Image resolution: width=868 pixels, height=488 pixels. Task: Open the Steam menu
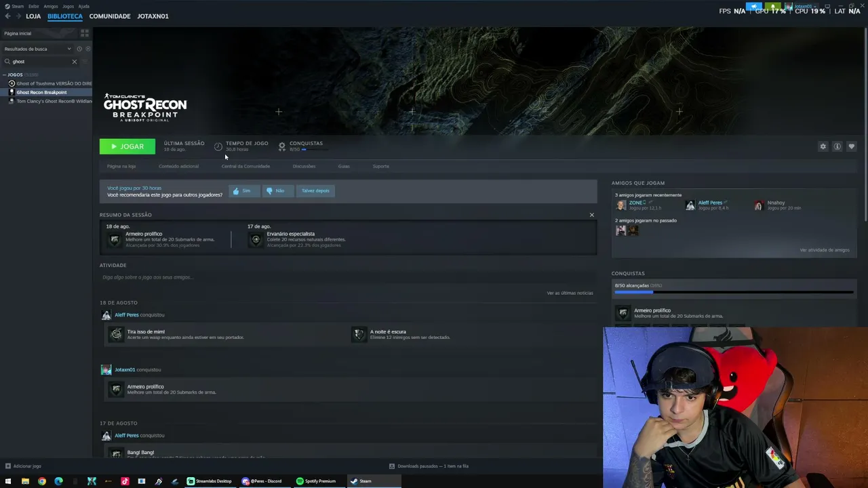pos(18,6)
